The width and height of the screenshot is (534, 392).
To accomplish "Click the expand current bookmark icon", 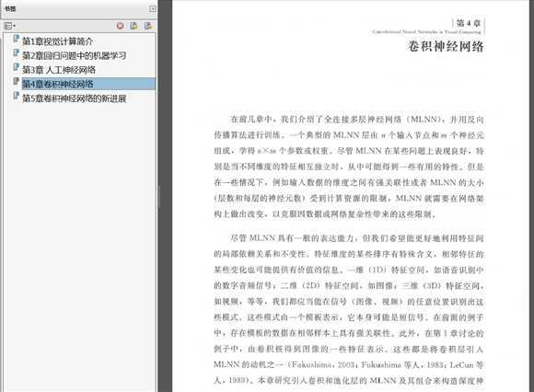I will [148, 26].
